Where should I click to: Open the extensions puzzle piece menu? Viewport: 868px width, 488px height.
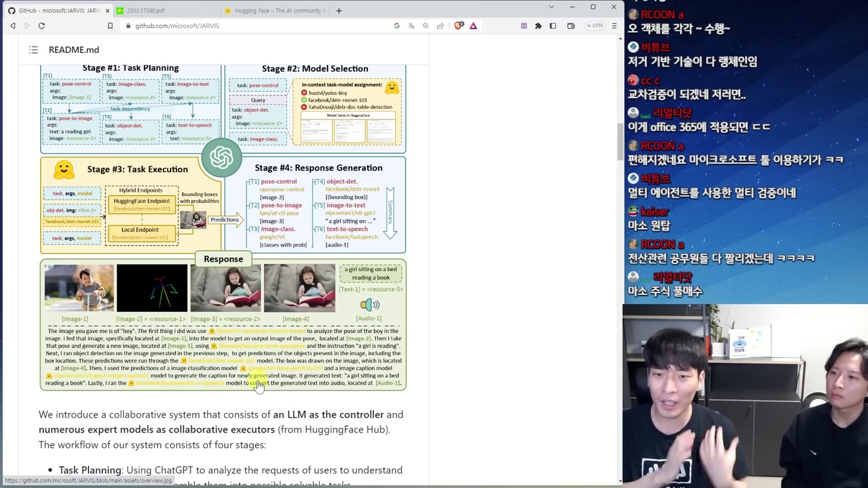(x=539, y=26)
